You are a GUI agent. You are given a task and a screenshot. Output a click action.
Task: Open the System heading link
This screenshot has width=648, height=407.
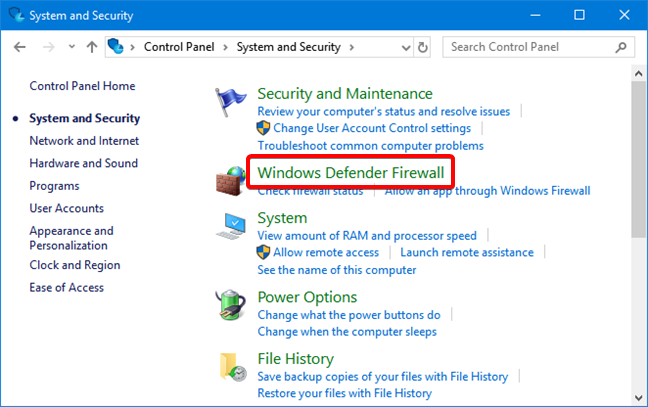282,218
